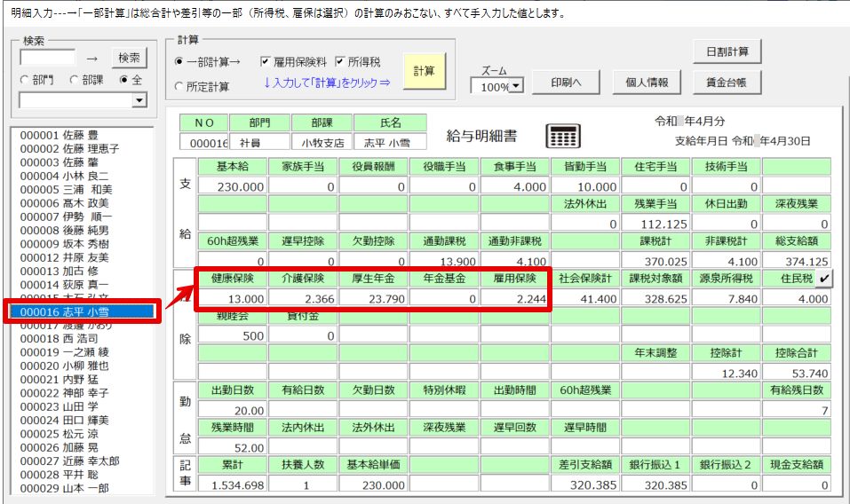Click the calculator icon beside 給与明細書
This screenshot has width=850, height=504.
(x=563, y=136)
